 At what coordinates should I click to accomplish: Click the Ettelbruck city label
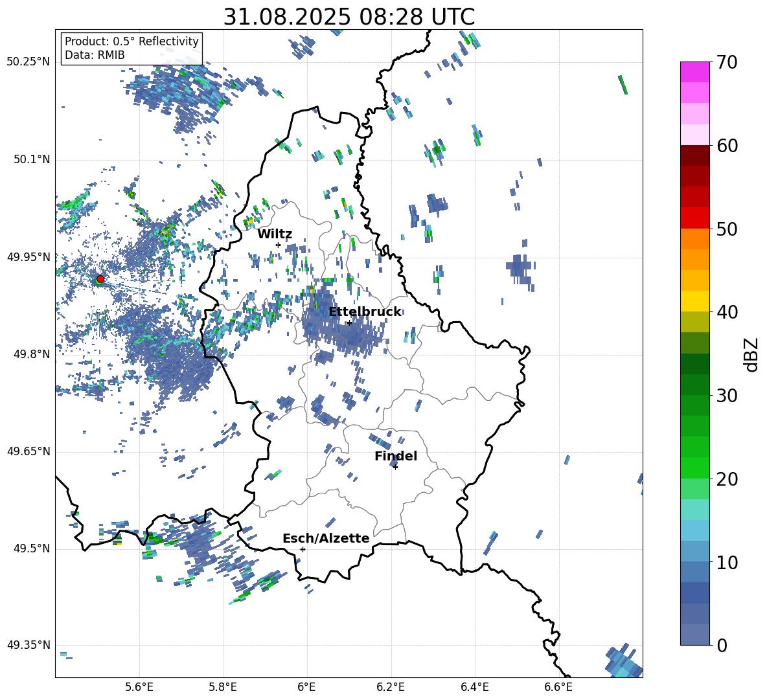[x=365, y=312]
